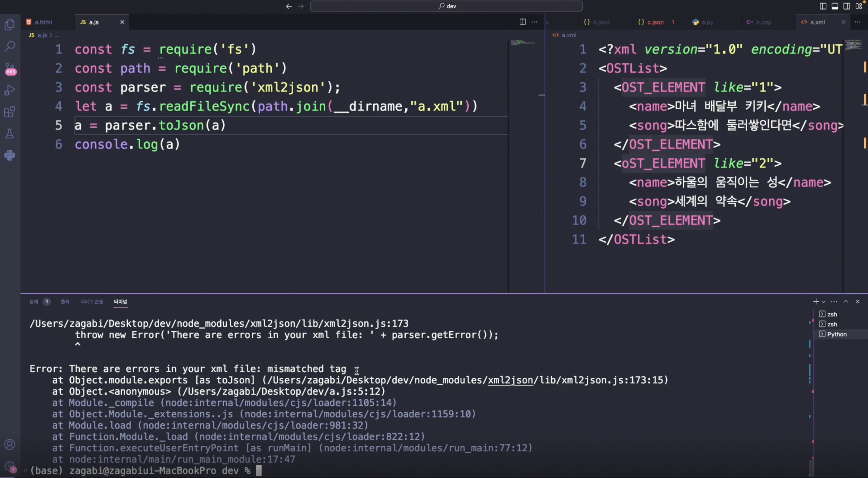Open the new terminal launch profile dropdown
Screen dimensions: 868x478
[824, 302]
